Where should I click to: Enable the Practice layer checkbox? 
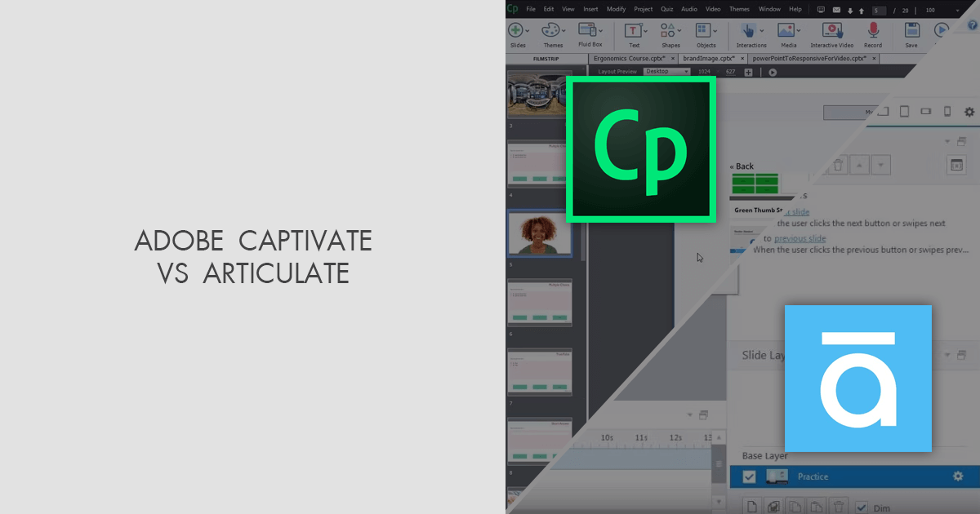click(x=749, y=476)
